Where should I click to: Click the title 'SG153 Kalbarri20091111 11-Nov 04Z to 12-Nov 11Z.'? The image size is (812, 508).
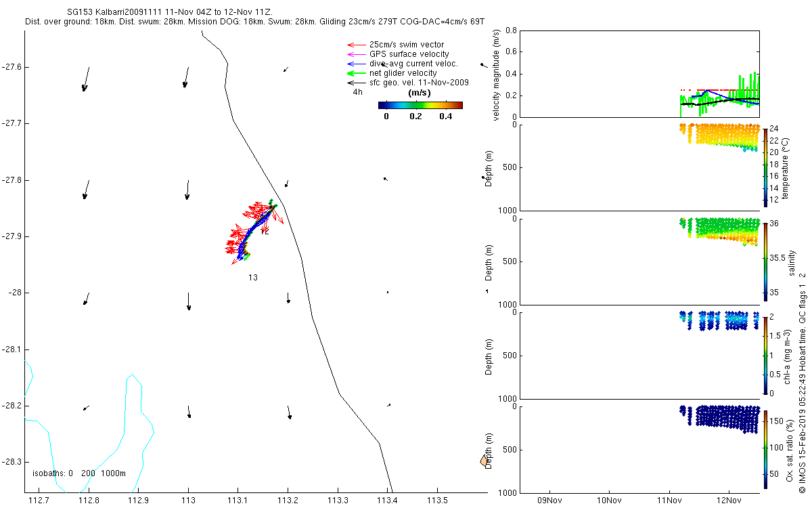click(x=171, y=12)
